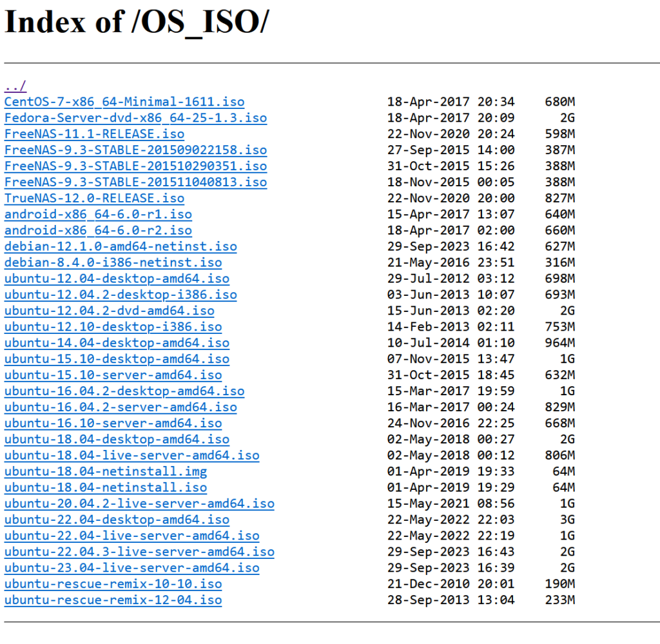Viewport: 660px width, 644px height.
Task: Click date '29-Jul-2012 03:12' of ubuntu-12.04 desktop
Action: point(451,278)
